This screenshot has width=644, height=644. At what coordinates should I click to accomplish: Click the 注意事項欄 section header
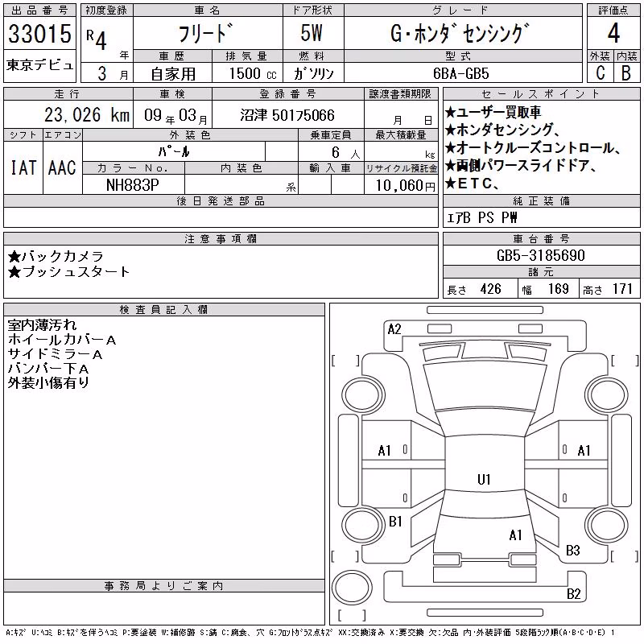click(x=221, y=239)
